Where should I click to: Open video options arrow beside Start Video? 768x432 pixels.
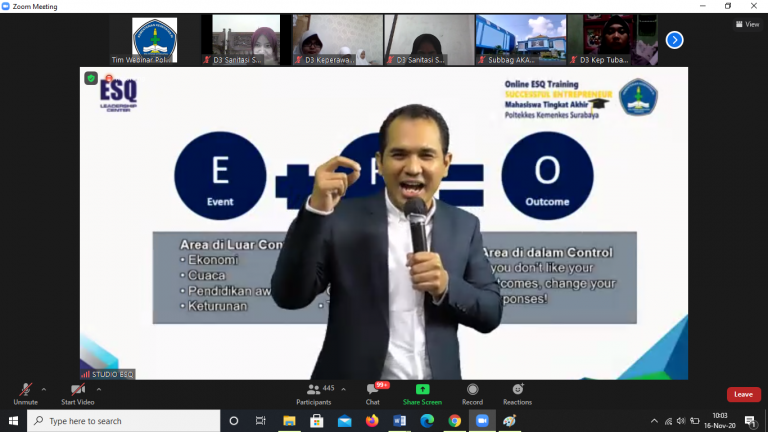click(x=98, y=389)
